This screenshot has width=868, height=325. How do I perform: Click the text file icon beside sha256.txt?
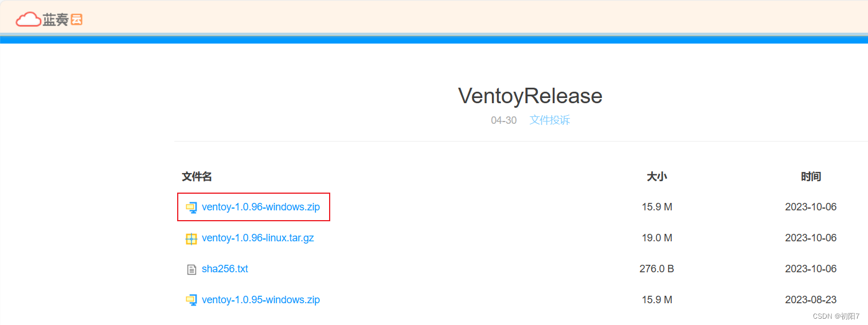point(191,269)
